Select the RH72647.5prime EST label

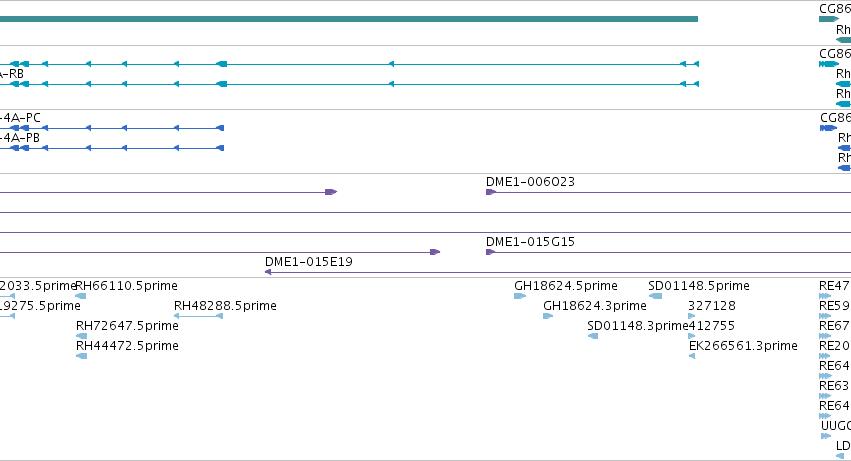127,326
